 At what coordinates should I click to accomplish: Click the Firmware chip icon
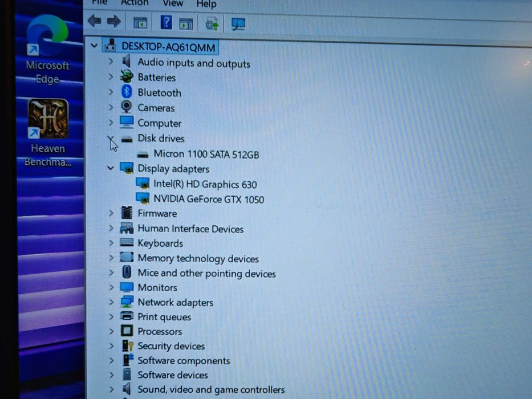click(x=127, y=213)
